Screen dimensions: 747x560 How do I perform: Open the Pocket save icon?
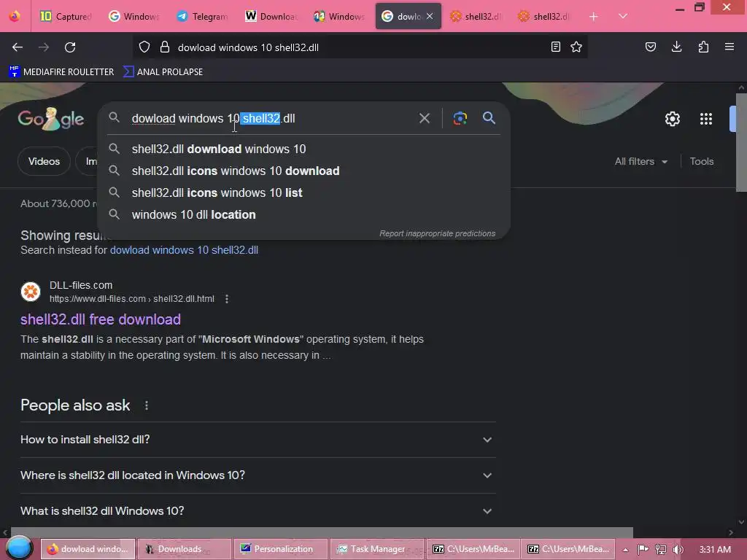(x=650, y=47)
